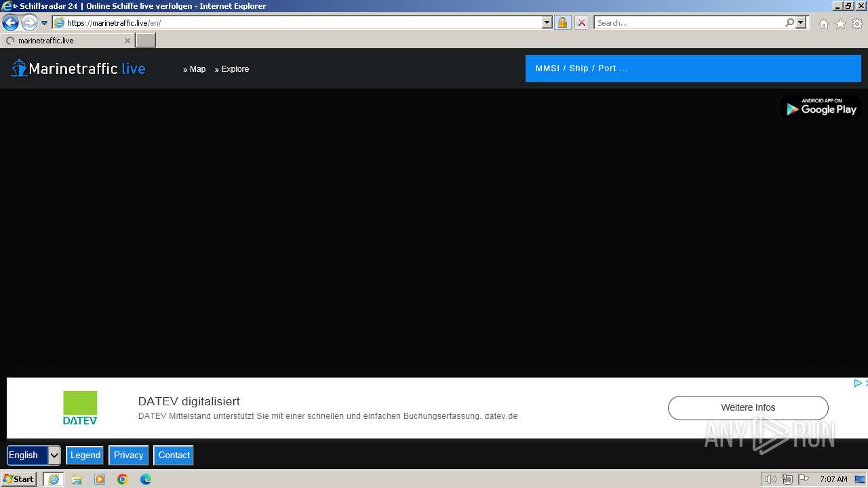The width and height of the screenshot is (868, 488).
Task: Open the Windows Start menu
Action: [19, 479]
